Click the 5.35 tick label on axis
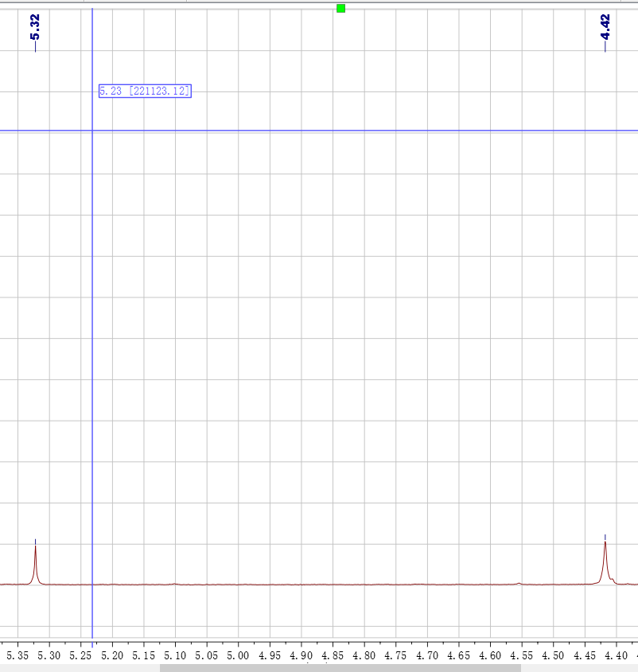The height and width of the screenshot is (672, 638). [x=18, y=656]
